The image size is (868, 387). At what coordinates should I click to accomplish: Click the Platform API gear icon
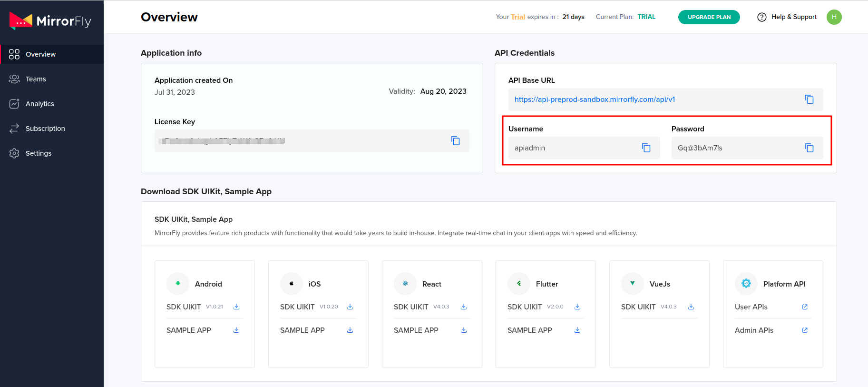(x=746, y=284)
